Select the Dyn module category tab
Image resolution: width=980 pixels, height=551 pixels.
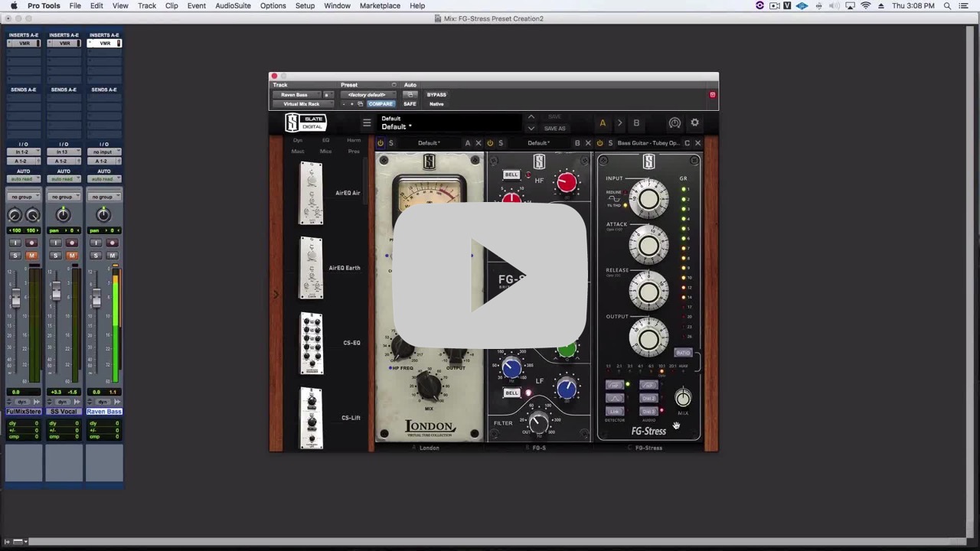tap(298, 140)
